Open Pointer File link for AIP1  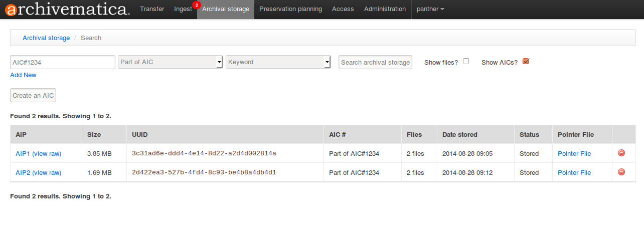574,154
